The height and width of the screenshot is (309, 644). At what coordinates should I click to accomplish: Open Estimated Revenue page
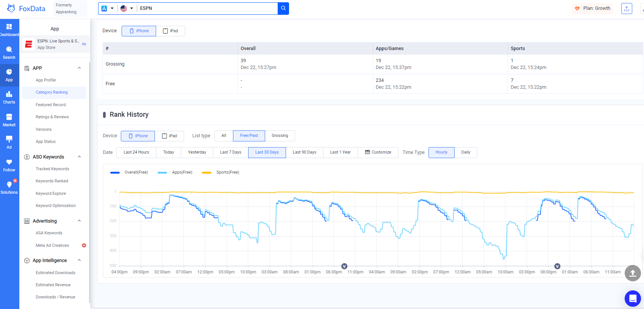click(x=53, y=285)
